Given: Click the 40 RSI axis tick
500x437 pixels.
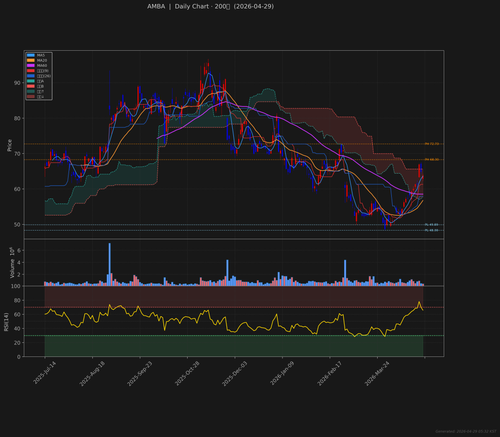Looking at the screenshot, I should tap(17, 329).
